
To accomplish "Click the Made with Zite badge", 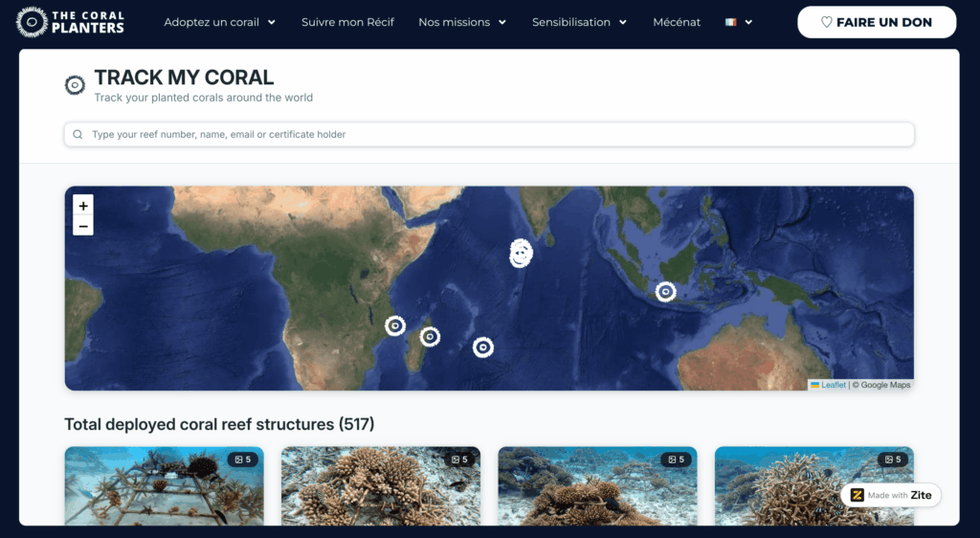I will click(891, 495).
